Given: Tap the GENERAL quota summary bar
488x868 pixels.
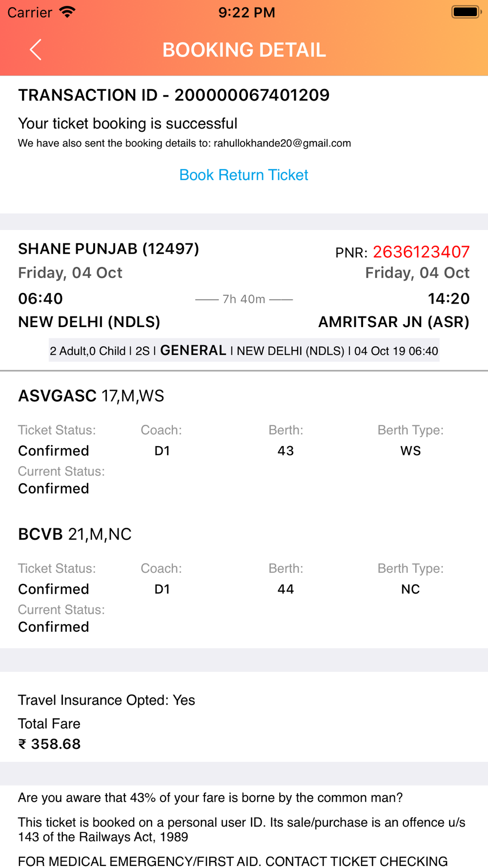Looking at the screenshot, I should pos(244,351).
